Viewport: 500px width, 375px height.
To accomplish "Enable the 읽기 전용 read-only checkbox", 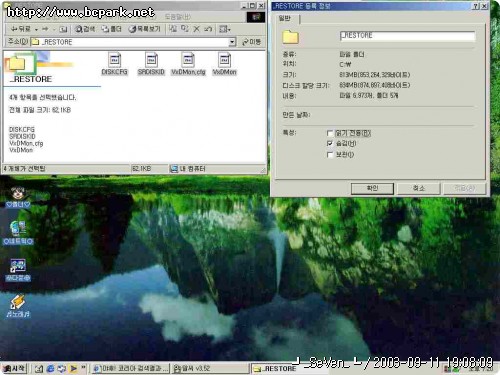I will tap(330, 133).
